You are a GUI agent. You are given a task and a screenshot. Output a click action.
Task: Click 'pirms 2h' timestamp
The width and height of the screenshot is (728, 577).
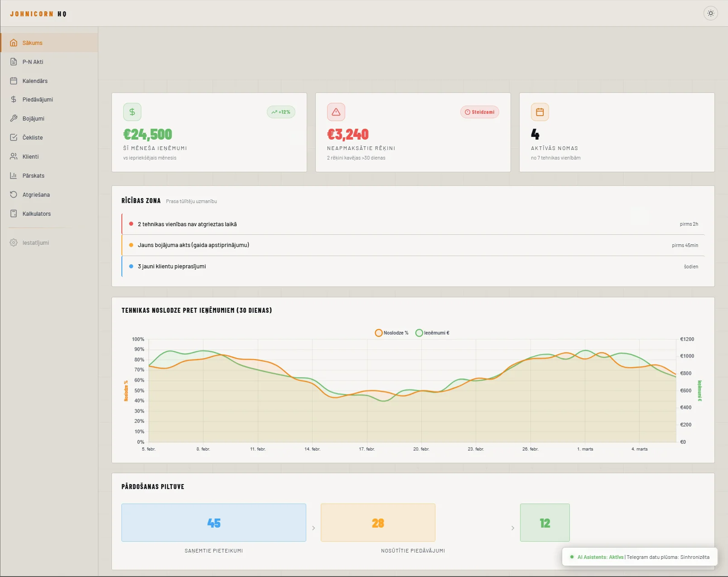click(689, 224)
